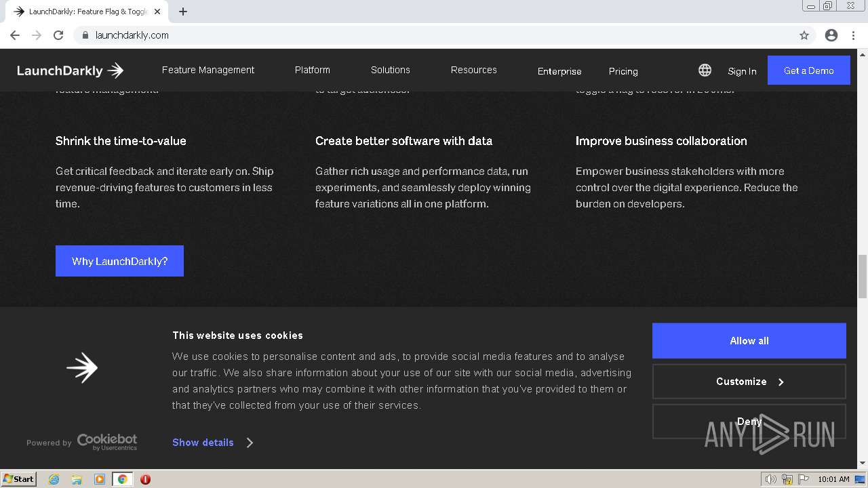Click the page vertical scrollbar thumb

tap(863, 276)
